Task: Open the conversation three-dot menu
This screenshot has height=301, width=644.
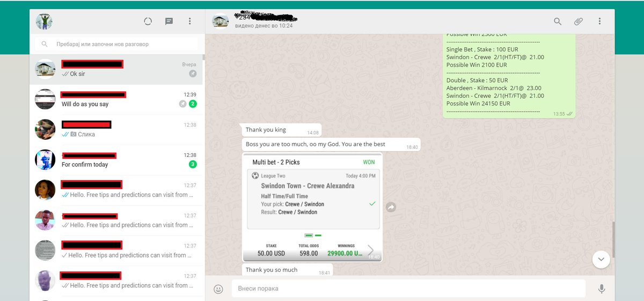Action: coord(599,21)
